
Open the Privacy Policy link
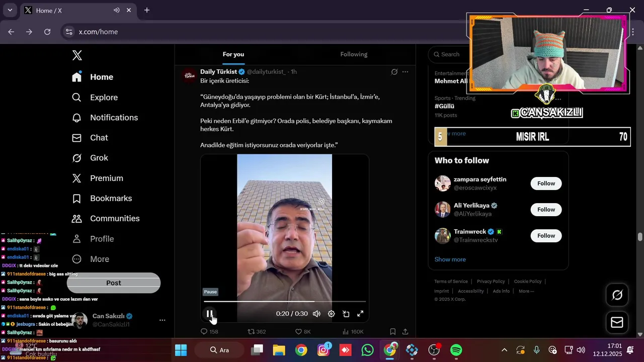pyautogui.click(x=491, y=282)
